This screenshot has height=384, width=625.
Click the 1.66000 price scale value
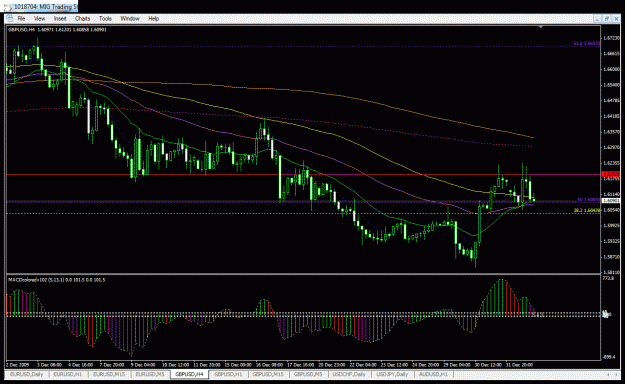click(611, 69)
